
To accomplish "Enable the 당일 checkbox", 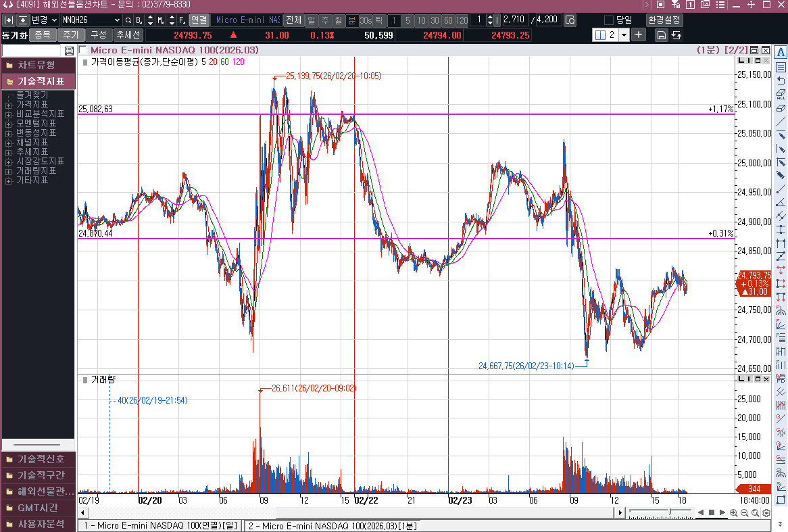I will click(x=609, y=20).
